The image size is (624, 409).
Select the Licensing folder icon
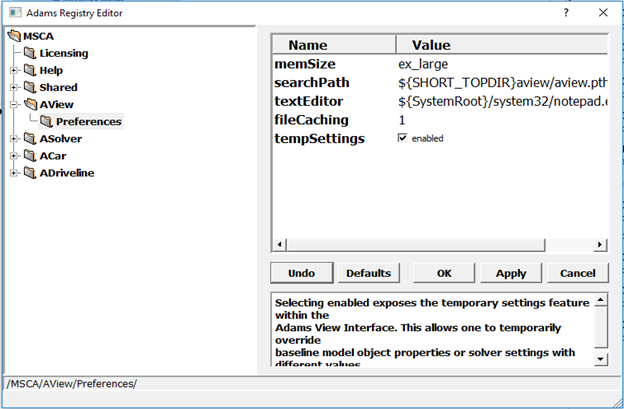click(30, 53)
